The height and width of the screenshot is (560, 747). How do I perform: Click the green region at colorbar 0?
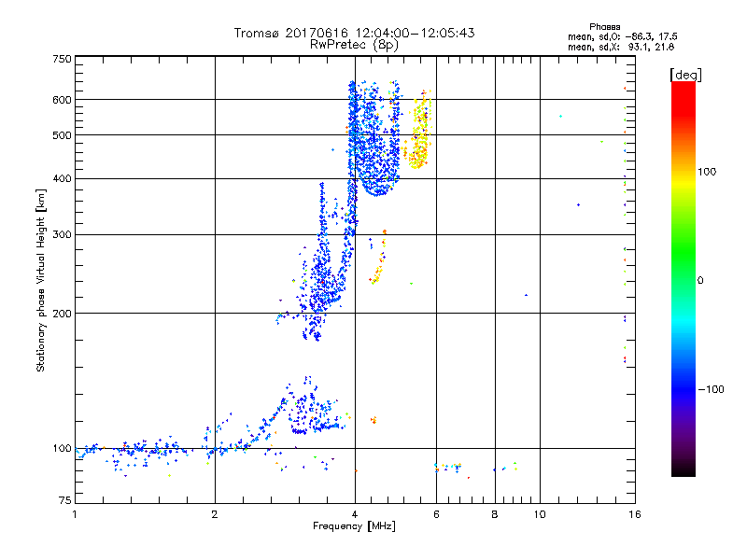[683, 280]
